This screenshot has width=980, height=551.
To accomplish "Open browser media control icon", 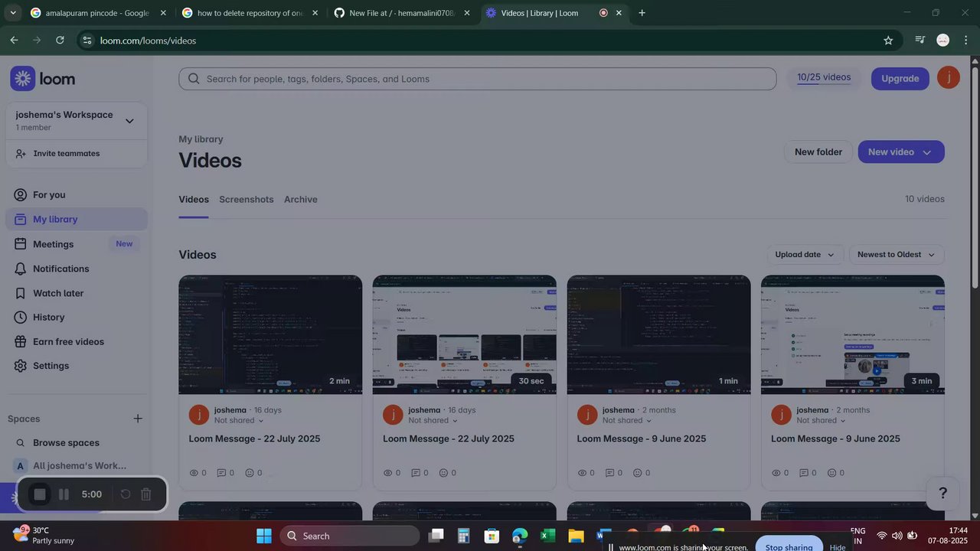I will pos(920,41).
